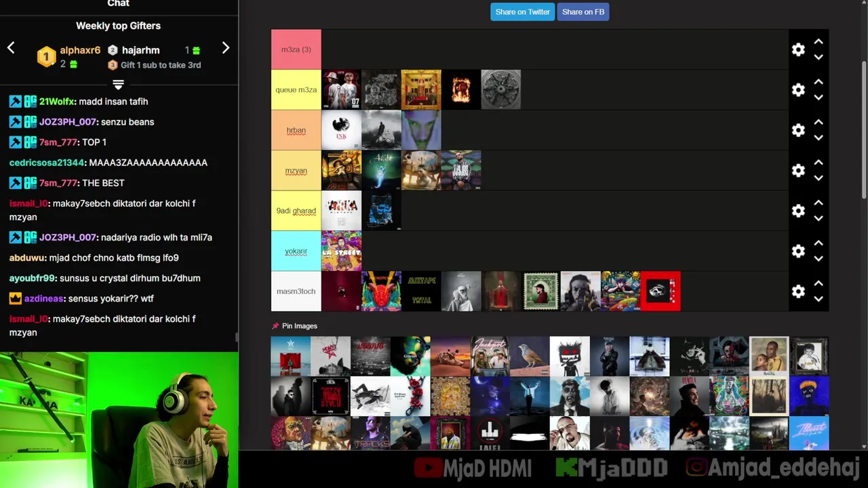Select the 9adi gharad tier label
Viewport: 868px width, 488px height.
[296, 211]
